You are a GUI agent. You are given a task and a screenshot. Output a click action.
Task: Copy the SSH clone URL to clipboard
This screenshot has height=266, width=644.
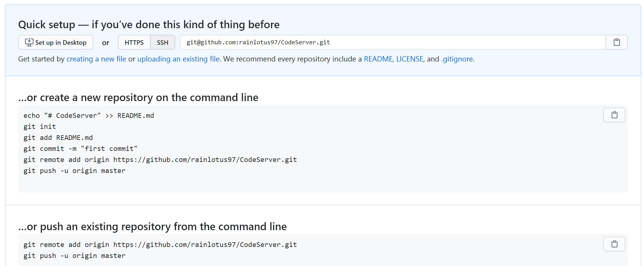616,42
